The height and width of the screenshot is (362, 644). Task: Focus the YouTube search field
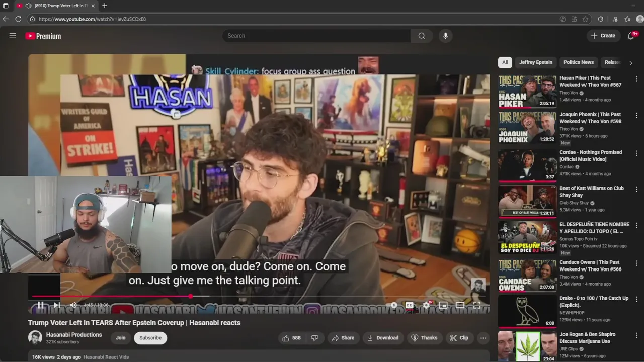click(316, 36)
